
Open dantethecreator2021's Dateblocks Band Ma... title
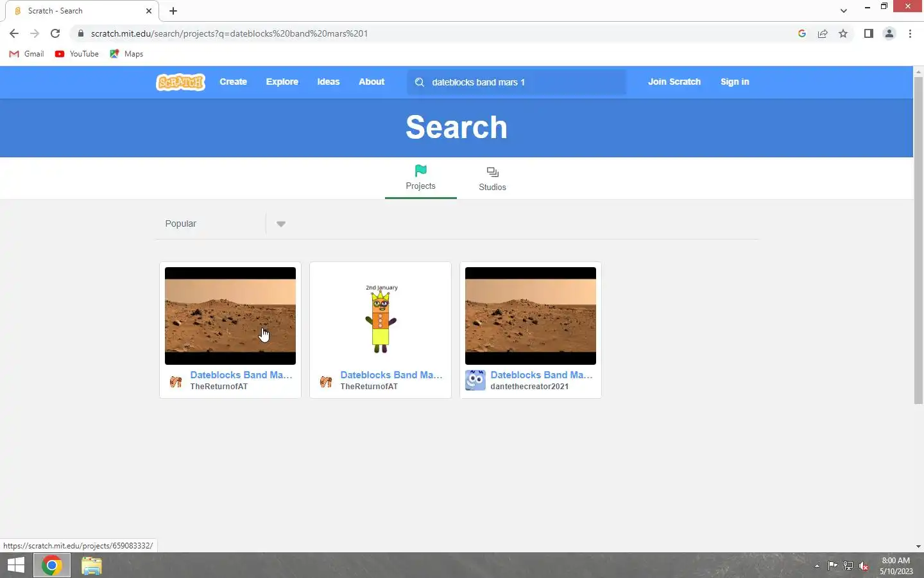[542, 375]
